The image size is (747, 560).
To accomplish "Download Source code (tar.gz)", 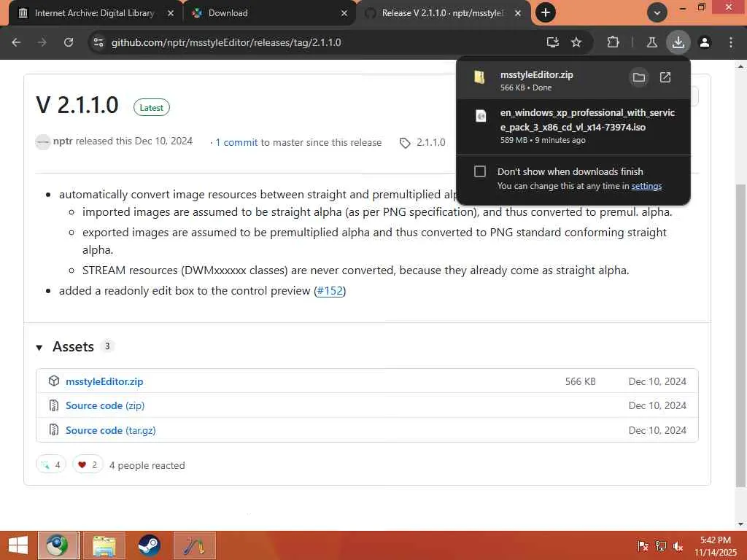I will [111, 430].
